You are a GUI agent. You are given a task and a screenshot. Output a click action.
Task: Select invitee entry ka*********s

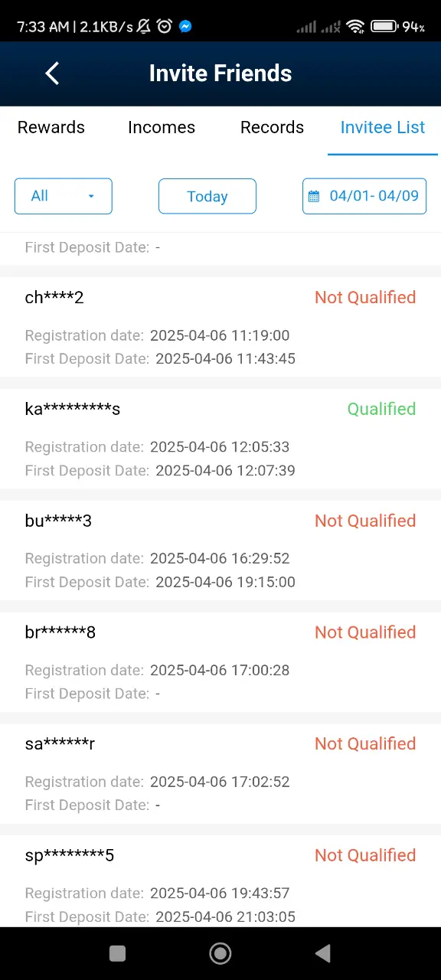click(220, 439)
